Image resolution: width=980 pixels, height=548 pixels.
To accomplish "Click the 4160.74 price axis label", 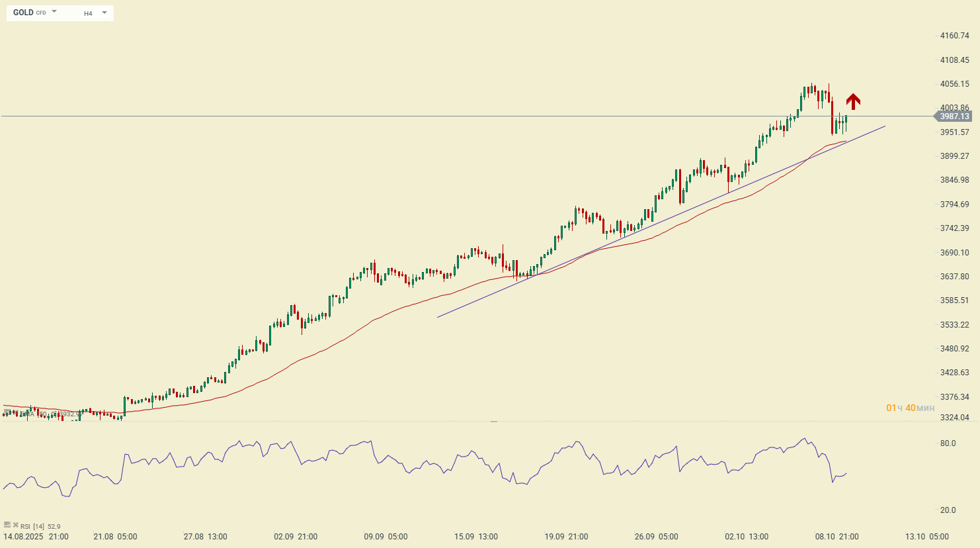I will pyautogui.click(x=954, y=36).
